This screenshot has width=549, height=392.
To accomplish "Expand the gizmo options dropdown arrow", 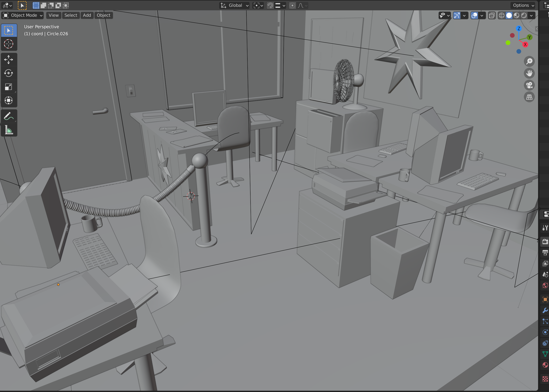I will [464, 15].
